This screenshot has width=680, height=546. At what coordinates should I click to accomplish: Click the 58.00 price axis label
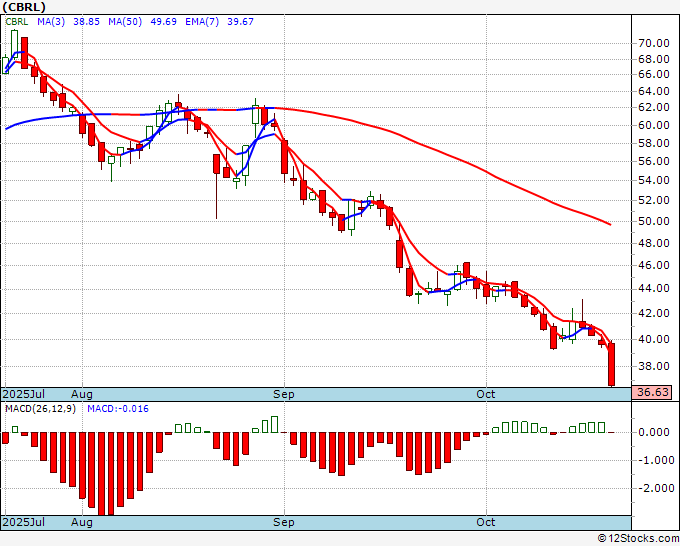pos(654,144)
